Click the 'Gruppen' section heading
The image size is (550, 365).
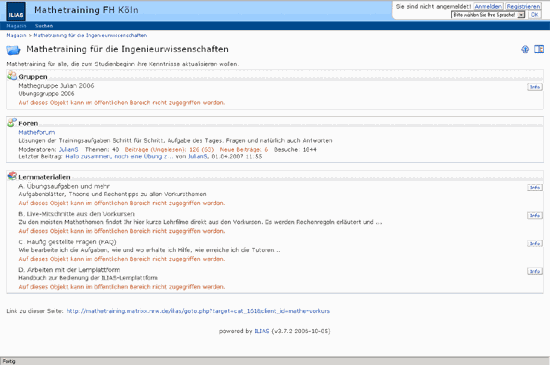tap(33, 77)
